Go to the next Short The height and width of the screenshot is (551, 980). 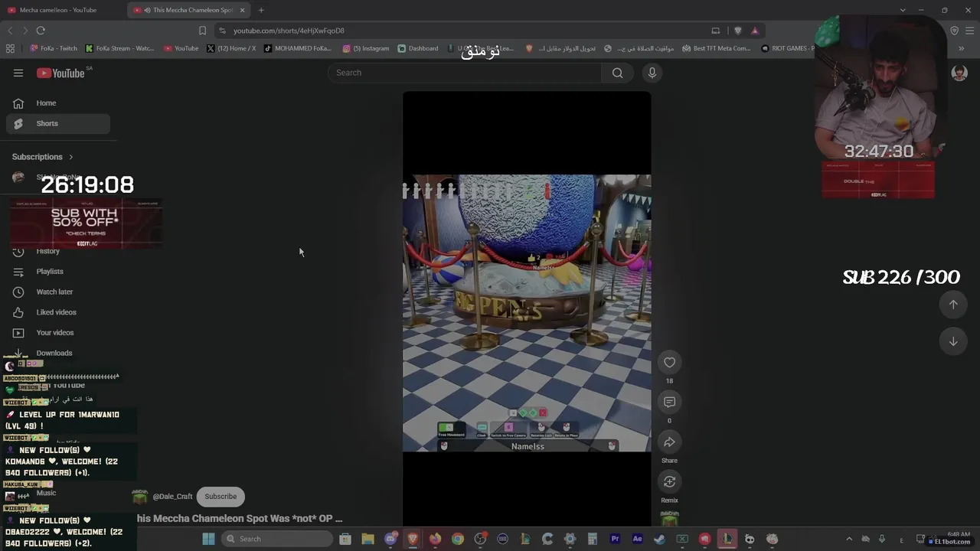click(953, 341)
